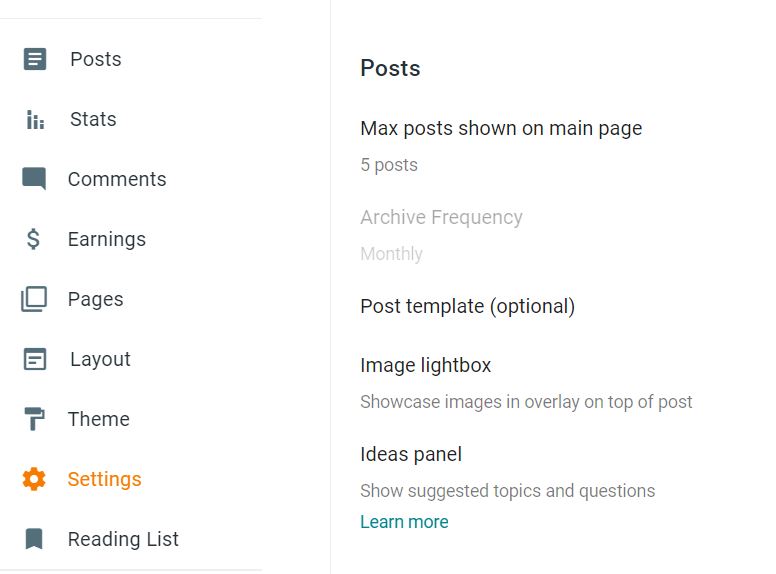
Task: Open Post template (optional) setting
Action: pyautogui.click(x=467, y=307)
